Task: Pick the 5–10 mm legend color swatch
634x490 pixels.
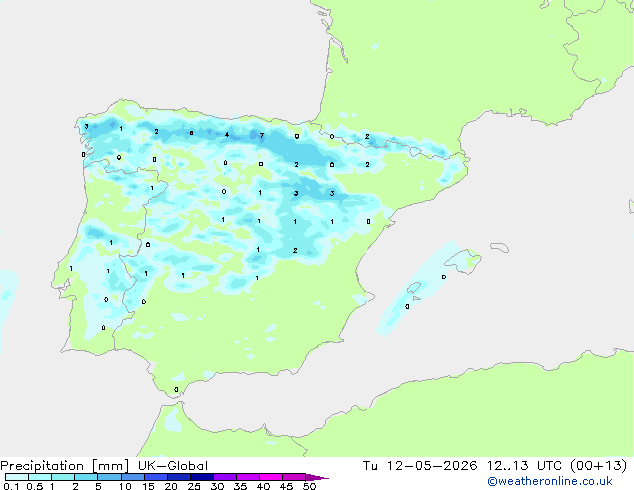Action: 109,477
